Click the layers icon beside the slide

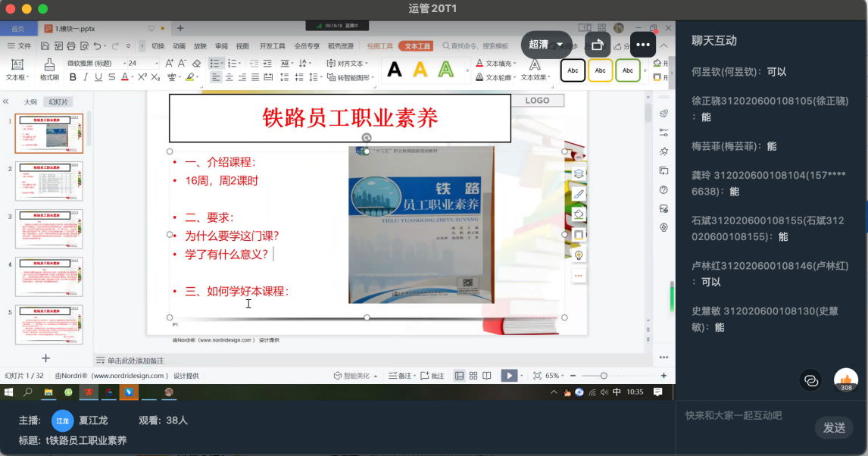coord(579,173)
